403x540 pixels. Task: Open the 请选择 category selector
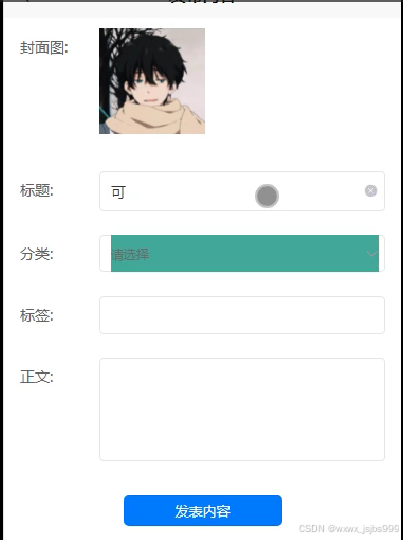click(x=242, y=253)
